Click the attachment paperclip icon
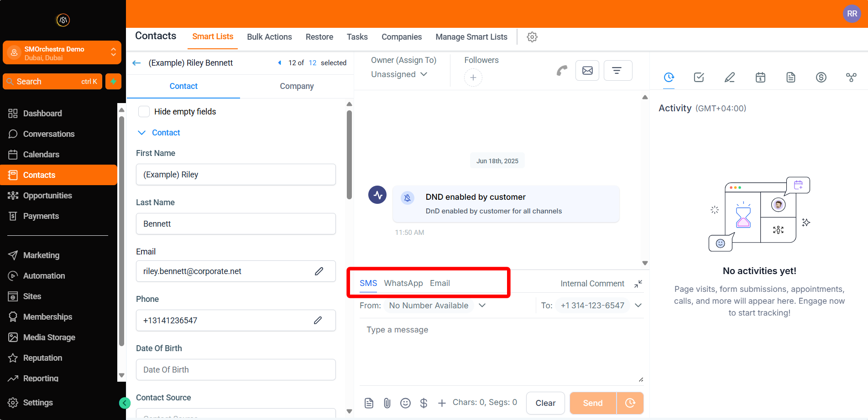This screenshot has height=420, width=868. [x=387, y=403]
